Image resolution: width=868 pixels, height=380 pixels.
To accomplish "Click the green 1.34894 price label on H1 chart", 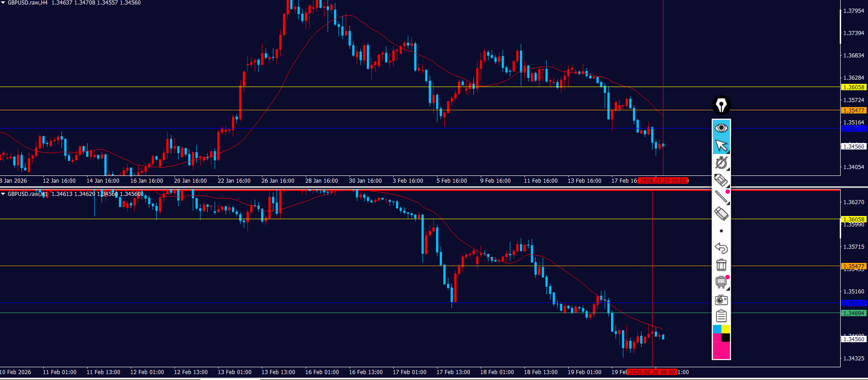I will [853, 313].
